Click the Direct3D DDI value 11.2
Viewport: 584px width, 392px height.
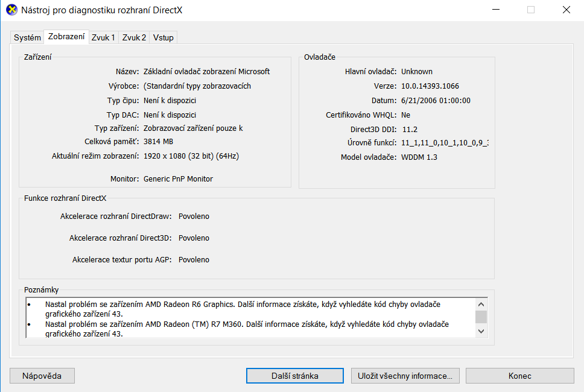click(410, 130)
